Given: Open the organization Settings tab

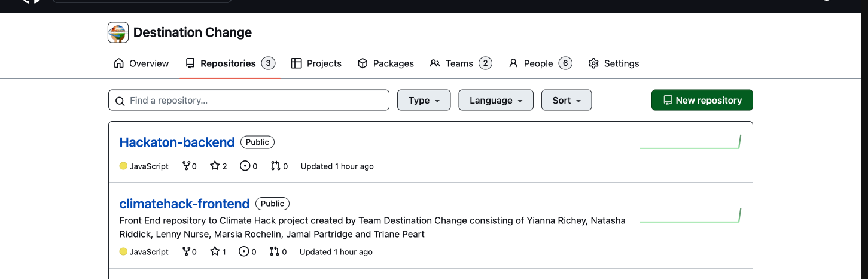Looking at the screenshot, I should 613,63.
